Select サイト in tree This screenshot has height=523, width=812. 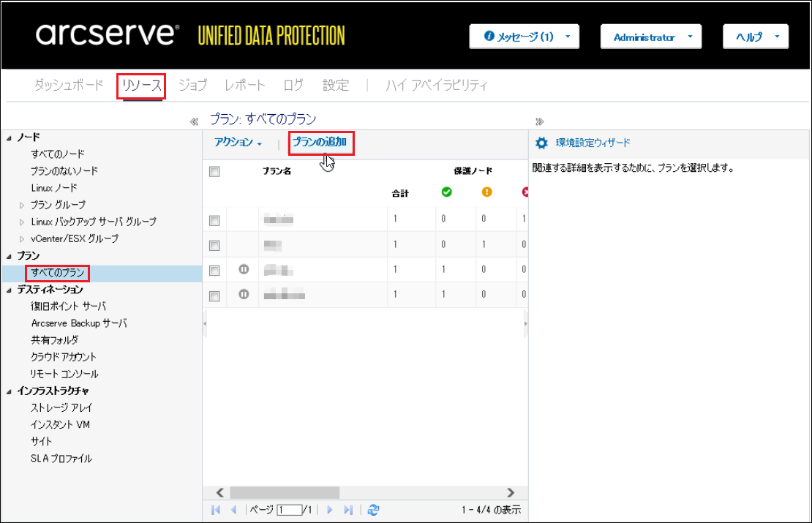[x=42, y=442]
